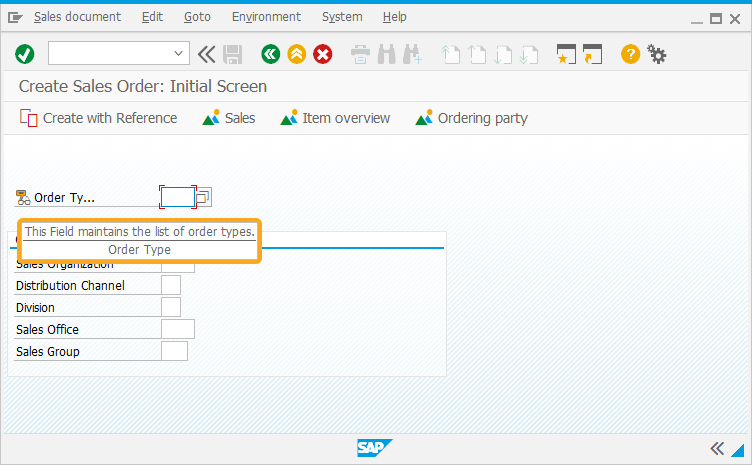Image resolution: width=752 pixels, height=465 pixels.
Task: Click the Previous Page icon
Action: [477, 54]
